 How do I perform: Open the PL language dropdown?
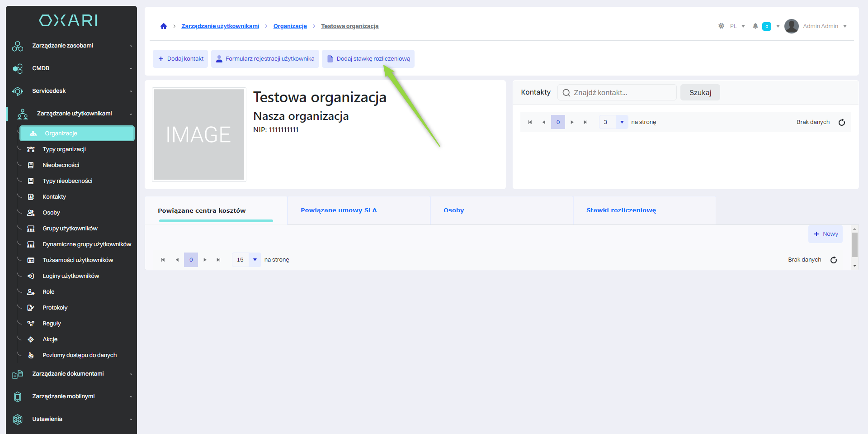click(x=737, y=26)
